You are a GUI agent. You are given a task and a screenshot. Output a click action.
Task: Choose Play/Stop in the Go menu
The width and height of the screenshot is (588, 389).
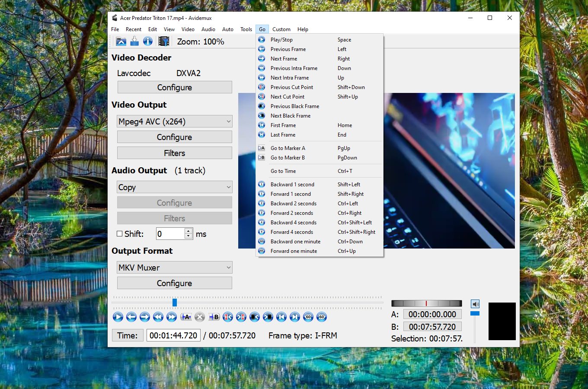click(x=320, y=40)
